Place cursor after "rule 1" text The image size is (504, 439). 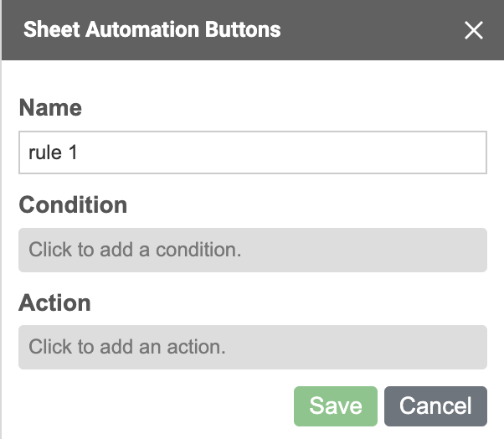(x=80, y=152)
